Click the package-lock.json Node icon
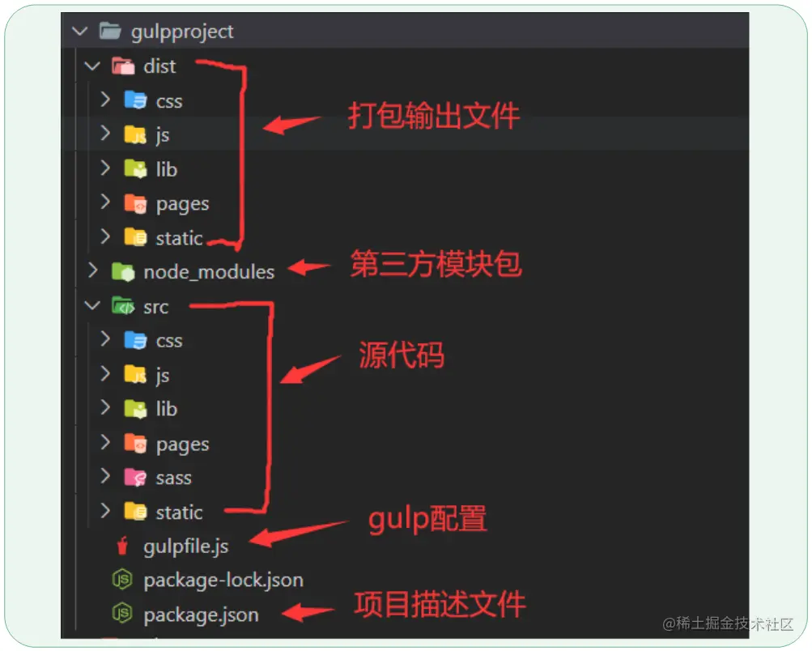Screen dimensions: 812x651 tap(122, 580)
